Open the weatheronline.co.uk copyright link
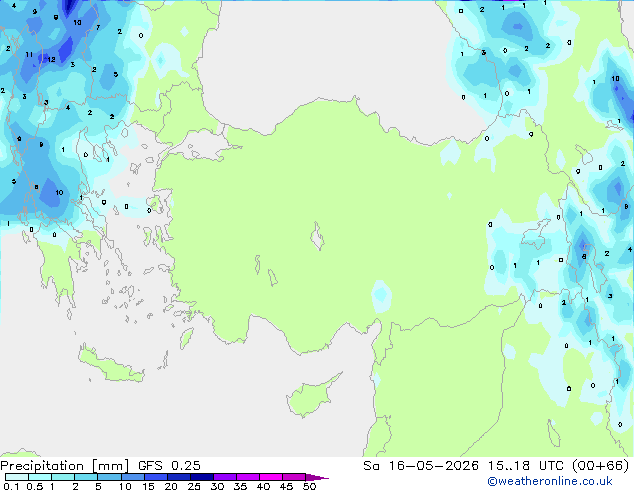The height and width of the screenshot is (490, 634). click(x=550, y=481)
